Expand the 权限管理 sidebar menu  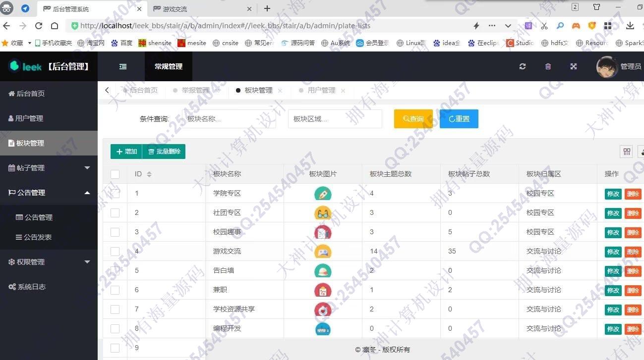pyautogui.click(x=49, y=262)
